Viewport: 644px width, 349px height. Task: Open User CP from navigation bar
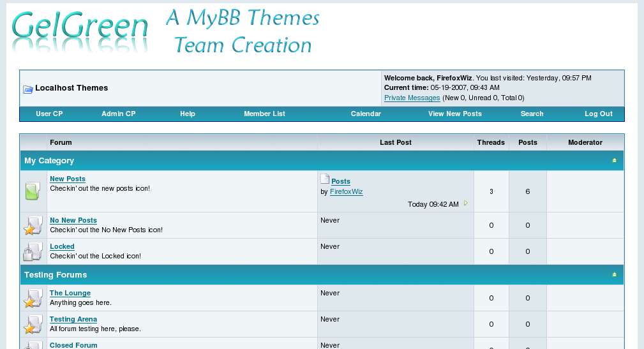click(x=49, y=114)
